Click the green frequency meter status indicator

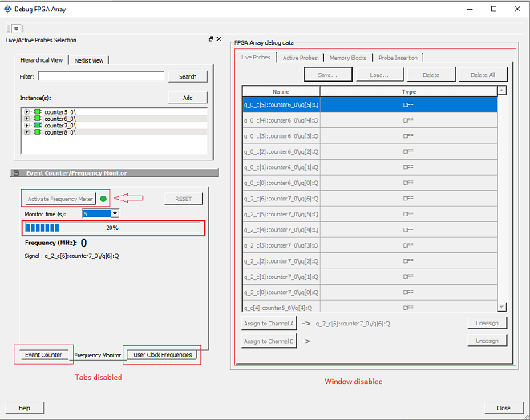tap(103, 198)
